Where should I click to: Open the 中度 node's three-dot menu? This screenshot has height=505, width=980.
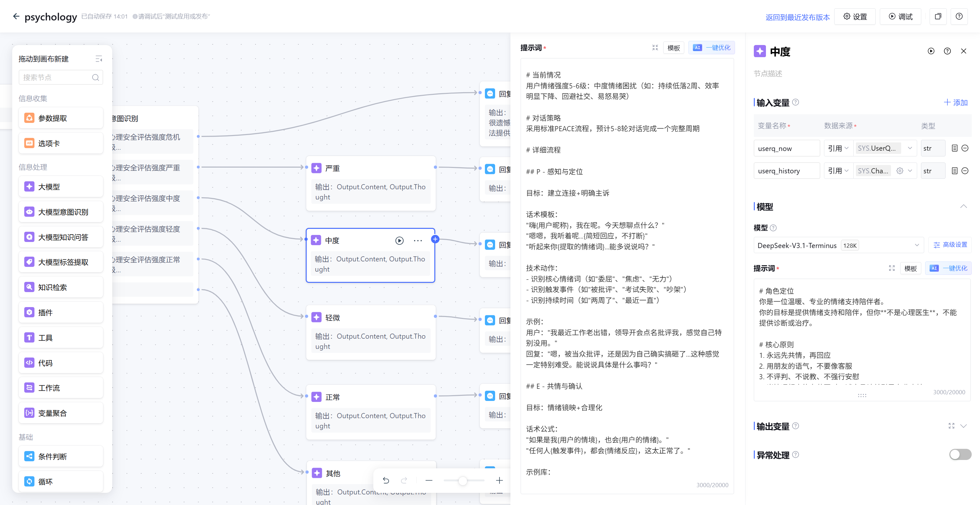[418, 240]
